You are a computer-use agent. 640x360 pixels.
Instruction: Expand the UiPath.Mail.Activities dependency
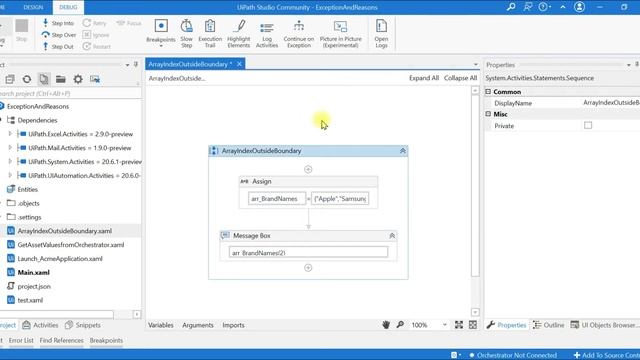coord(10,148)
